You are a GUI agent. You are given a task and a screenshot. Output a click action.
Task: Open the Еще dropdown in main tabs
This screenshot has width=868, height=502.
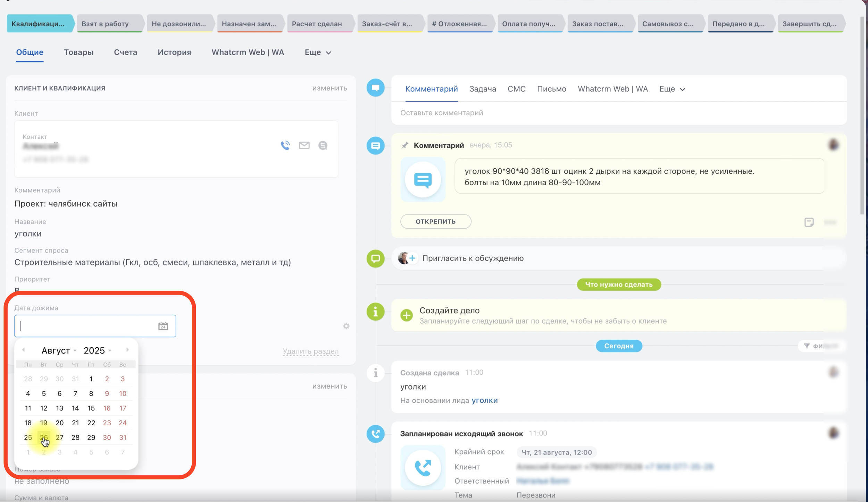tap(318, 52)
